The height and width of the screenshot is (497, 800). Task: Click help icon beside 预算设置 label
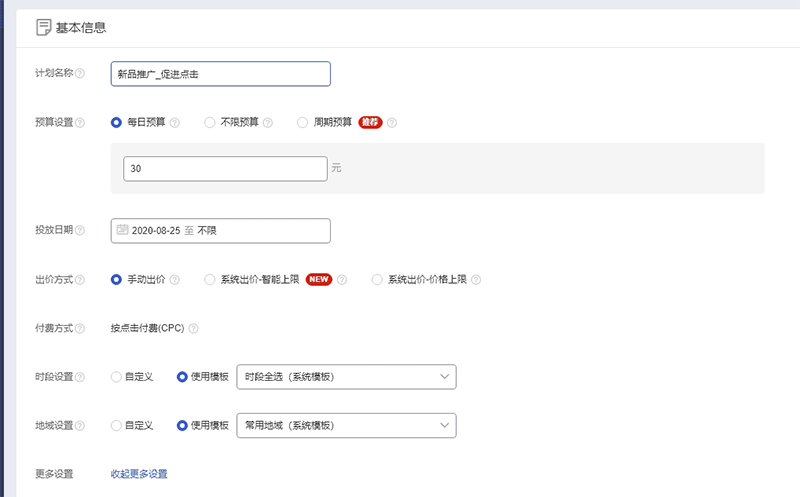click(80, 122)
